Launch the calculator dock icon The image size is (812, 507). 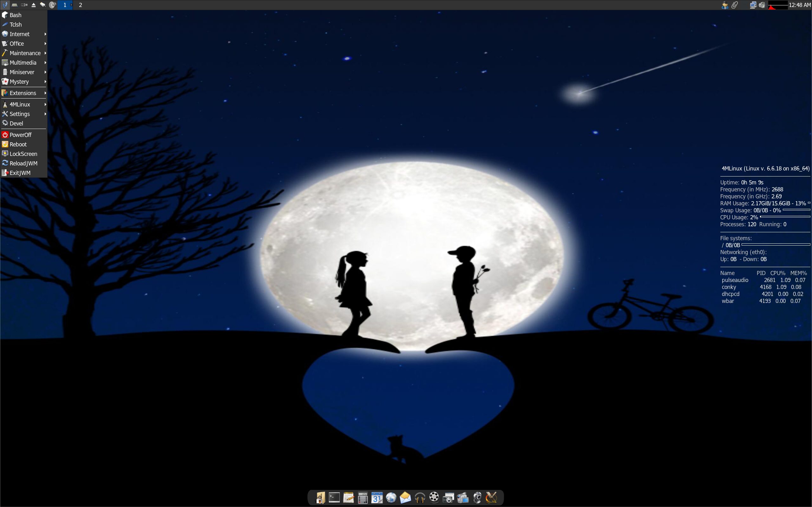[363, 497]
